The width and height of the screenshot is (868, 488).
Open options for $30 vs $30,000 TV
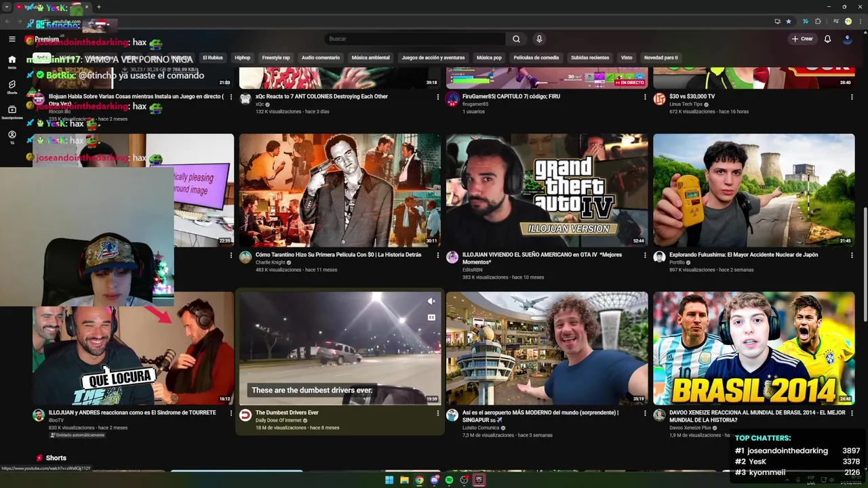tap(852, 98)
